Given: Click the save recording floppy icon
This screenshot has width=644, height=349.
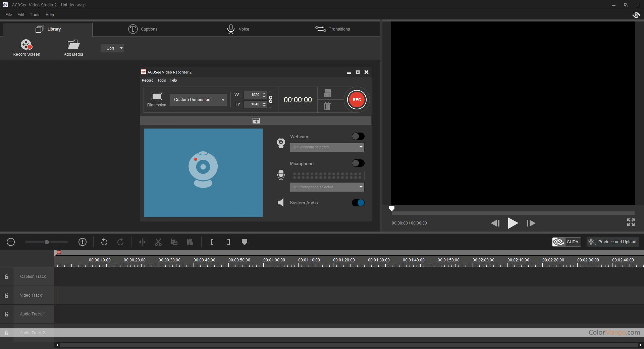Looking at the screenshot, I should point(327,93).
